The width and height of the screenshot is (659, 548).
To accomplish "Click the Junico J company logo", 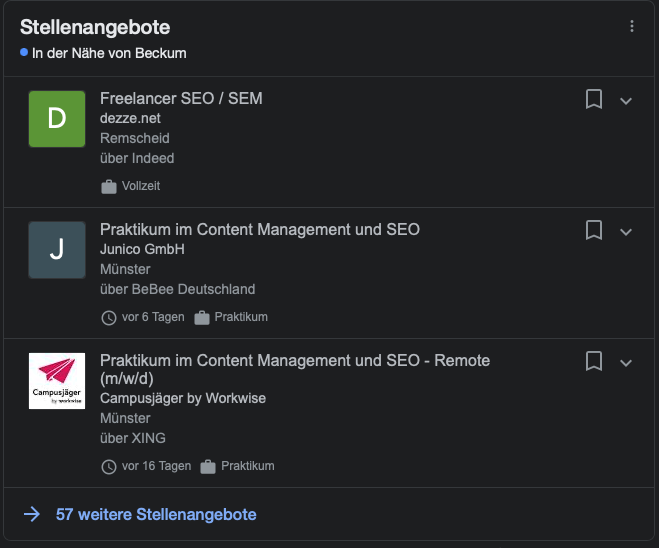I will pyautogui.click(x=57, y=249).
